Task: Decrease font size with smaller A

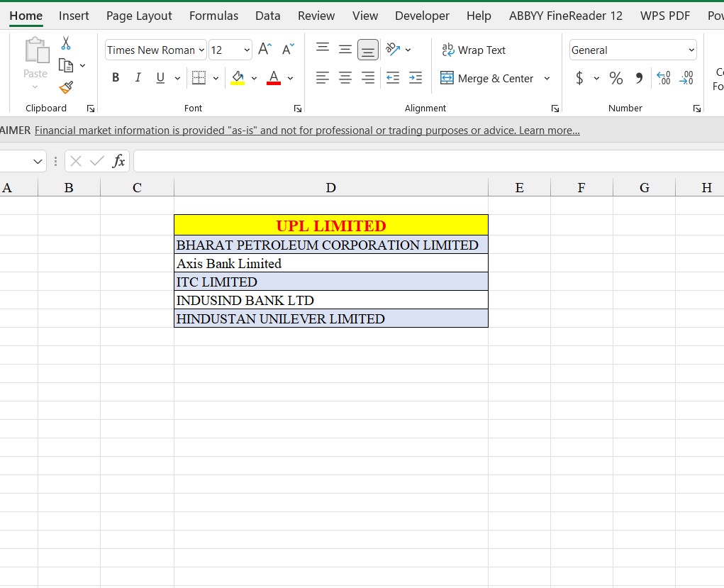Action: point(288,49)
